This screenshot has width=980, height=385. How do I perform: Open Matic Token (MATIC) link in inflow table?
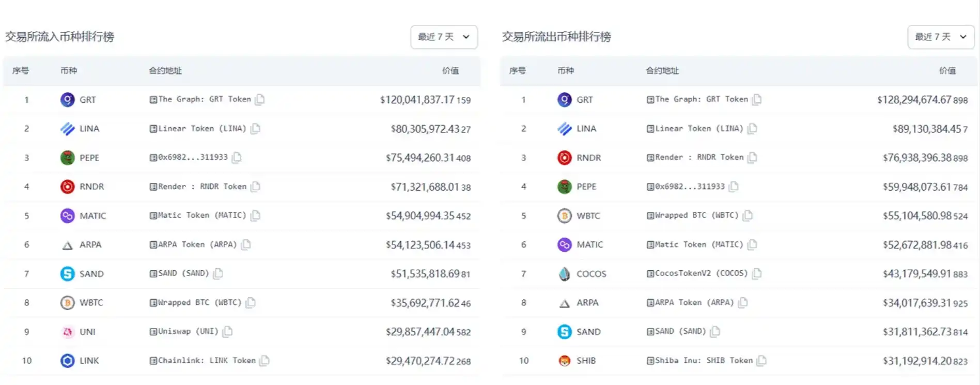(201, 215)
